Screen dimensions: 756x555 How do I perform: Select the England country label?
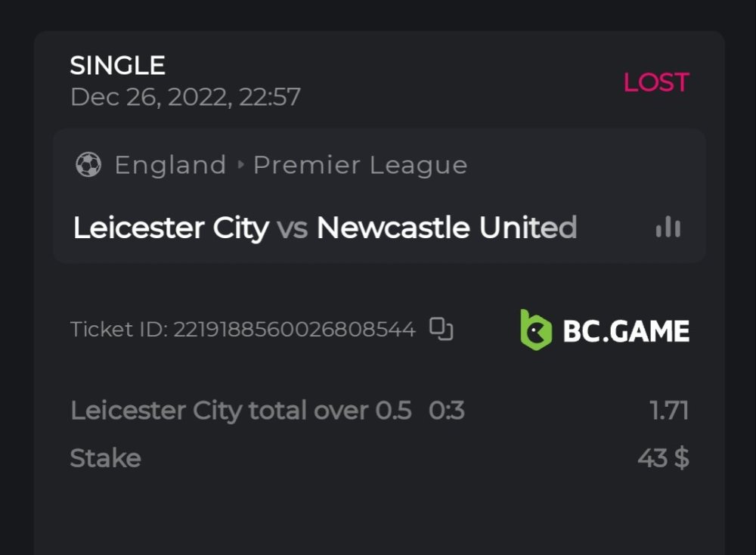point(170,165)
